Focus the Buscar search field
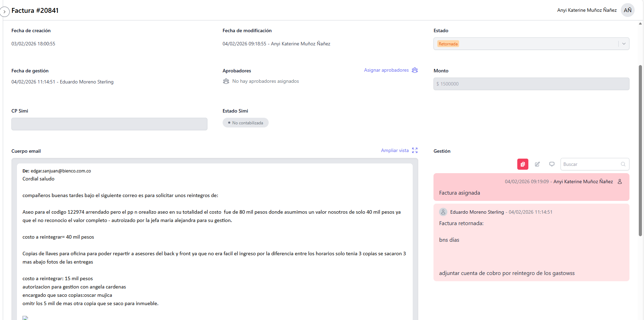 tap(590, 164)
